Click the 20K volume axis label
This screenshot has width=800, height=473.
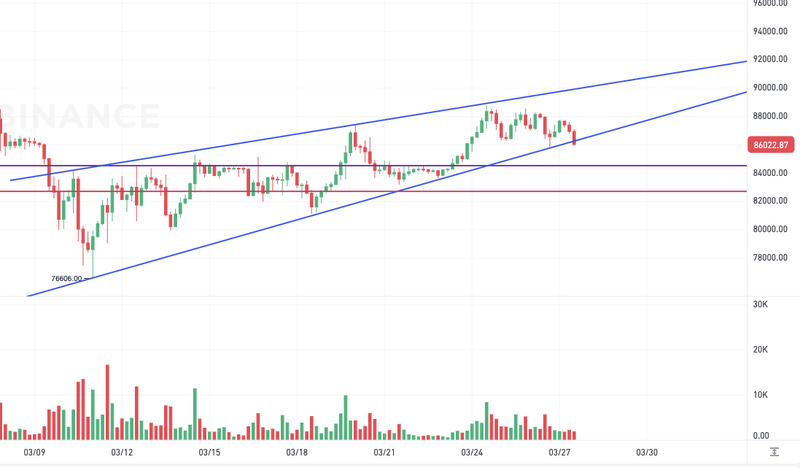point(760,350)
